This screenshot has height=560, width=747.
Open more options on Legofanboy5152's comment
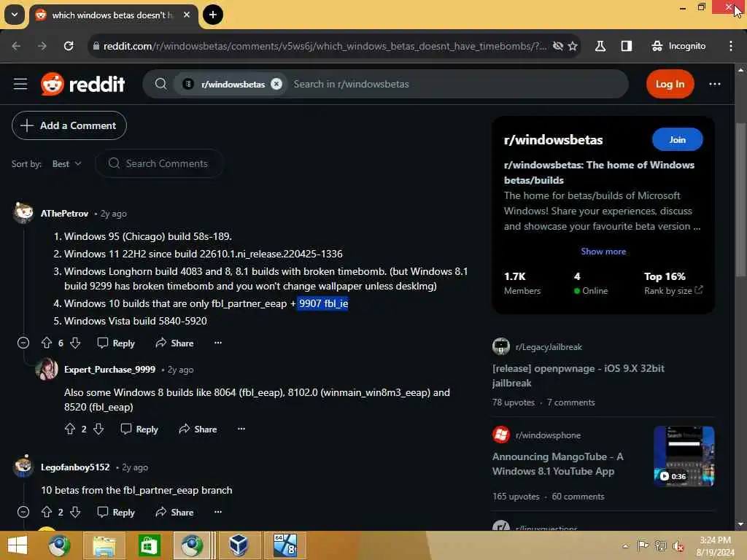[217, 513]
